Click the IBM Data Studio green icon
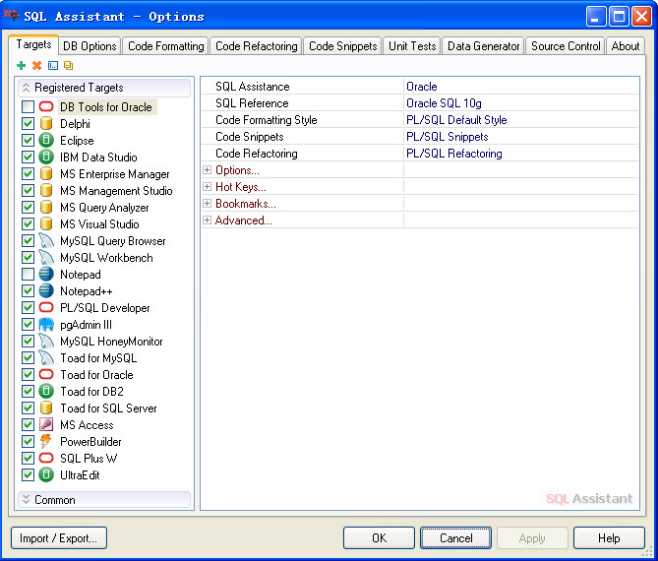 point(46,157)
